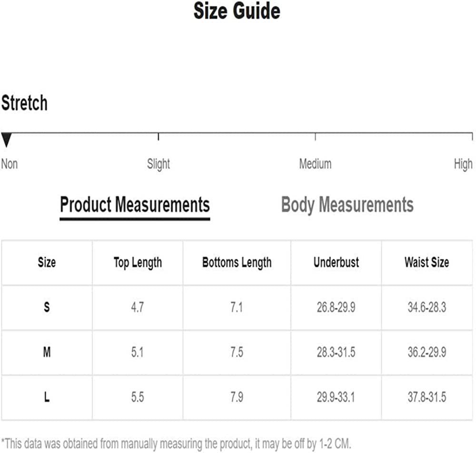Click the 7.9 bottoms length cell

point(237,397)
